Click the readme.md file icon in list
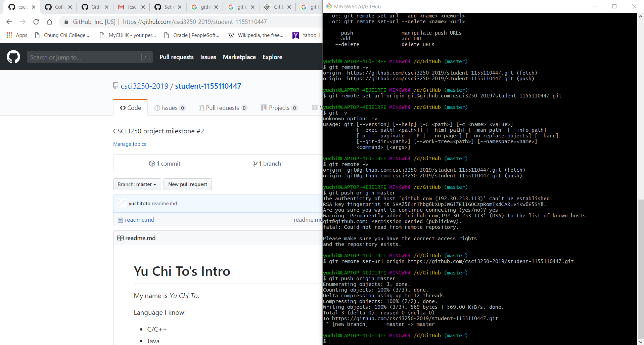The width and height of the screenshot is (644, 345). point(120,220)
